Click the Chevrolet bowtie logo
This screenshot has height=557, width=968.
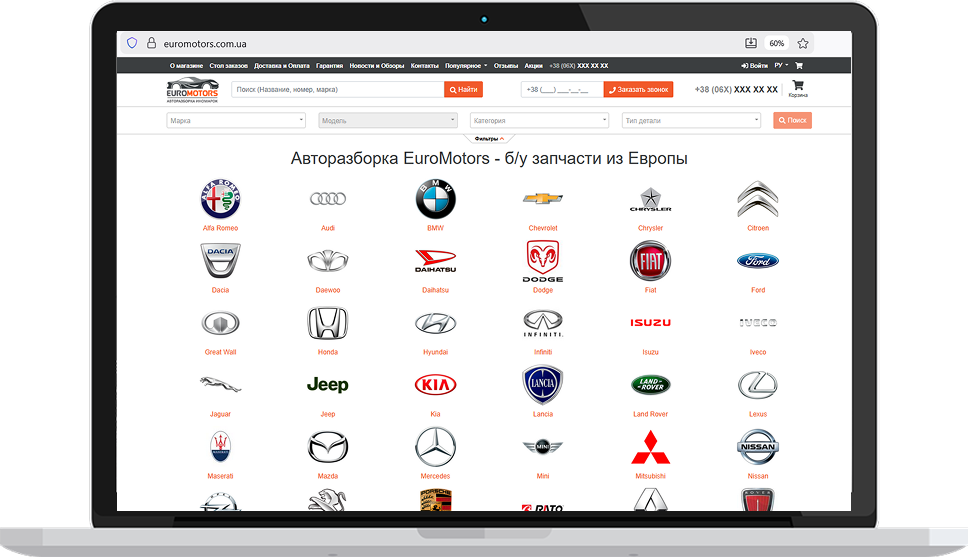click(543, 198)
